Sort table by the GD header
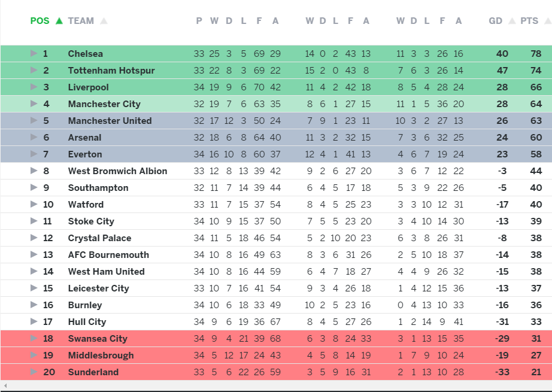 496,21
